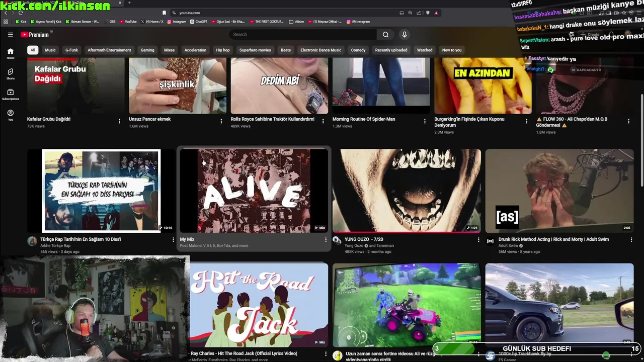Open Türkçe Rap Tarihi'nin 10 Diss thumbnail
This screenshot has width=644, height=362.
[101, 191]
